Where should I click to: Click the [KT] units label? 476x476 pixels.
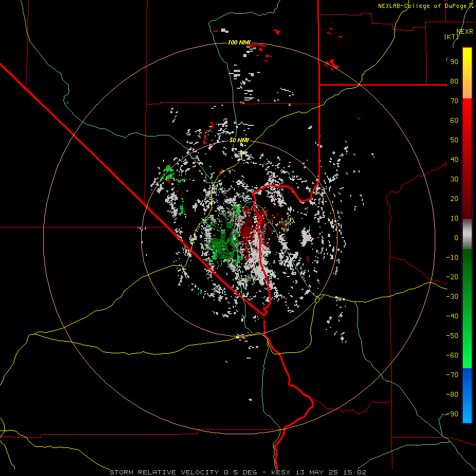point(452,36)
